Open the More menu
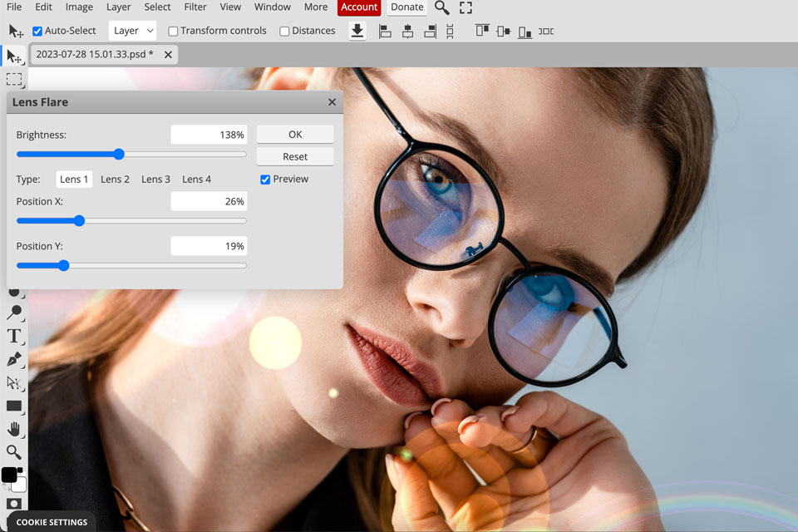 point(316,7)
